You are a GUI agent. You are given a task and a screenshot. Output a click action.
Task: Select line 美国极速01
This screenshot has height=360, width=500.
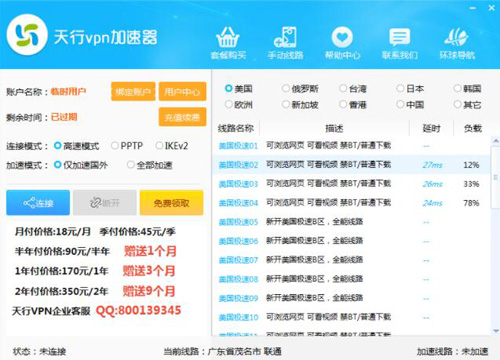coord(351,146)
